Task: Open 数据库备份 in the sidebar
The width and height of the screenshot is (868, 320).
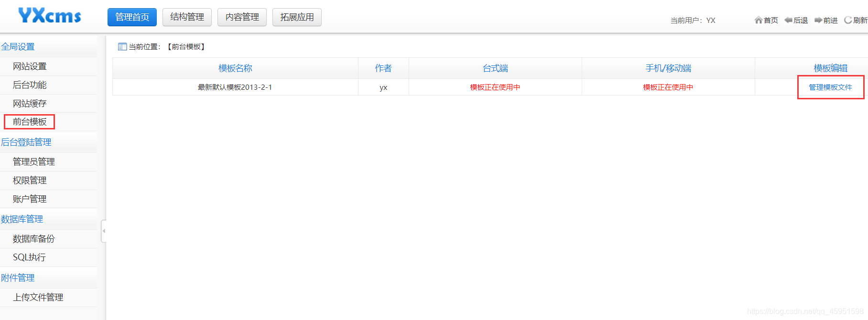Action: pos(34,239)
